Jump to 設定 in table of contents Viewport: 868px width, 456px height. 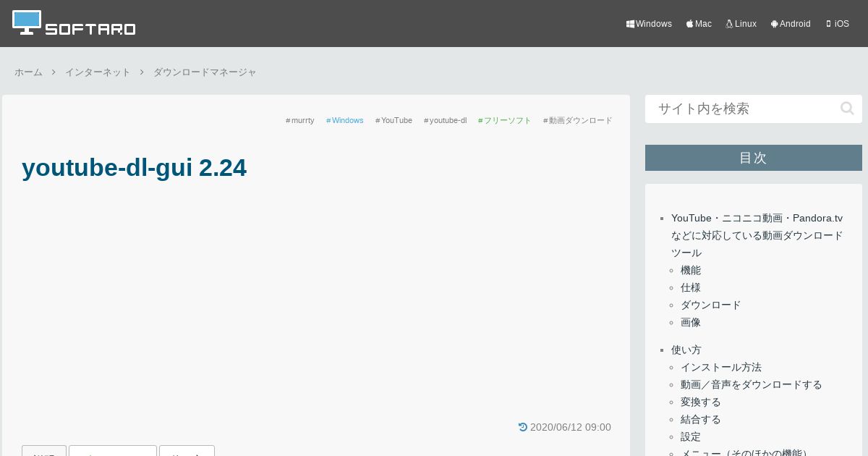(x=691, y=436)
